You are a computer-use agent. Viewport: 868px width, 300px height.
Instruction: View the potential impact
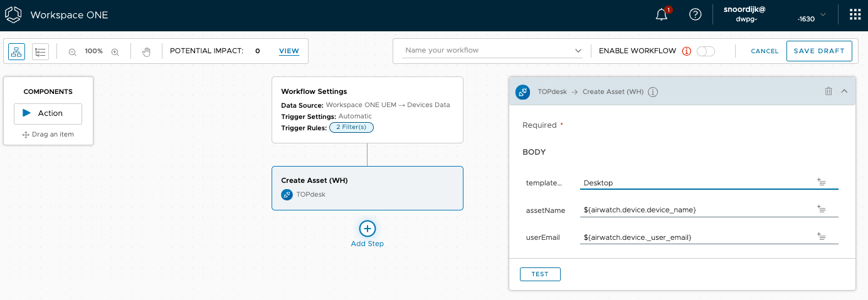point(289,51)
